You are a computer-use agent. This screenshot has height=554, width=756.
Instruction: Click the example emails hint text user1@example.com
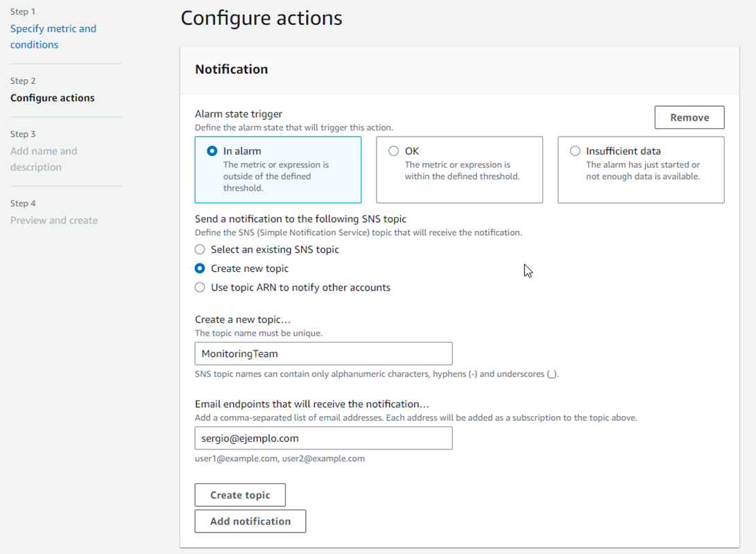pyautogui.click(x=280, y=458)
